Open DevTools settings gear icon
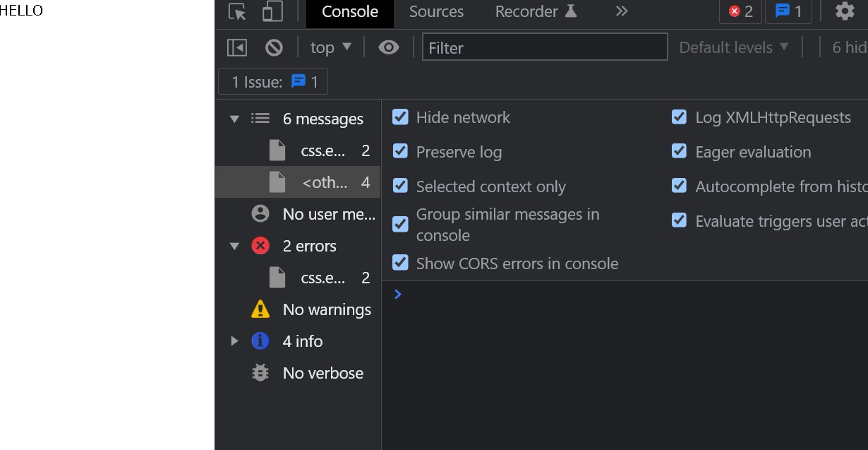This screenshot has width=868, height=450. click(845, 11)
